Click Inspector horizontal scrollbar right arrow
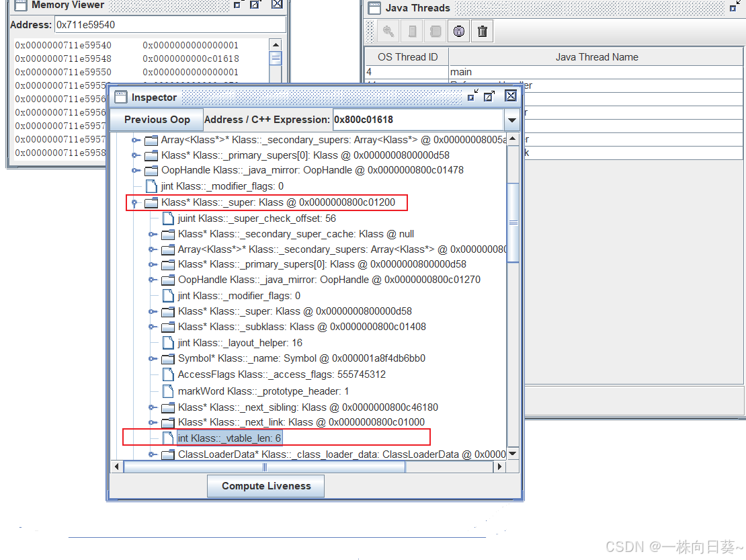Image resolution: width=746 pixels, height=560 pixels. 499,467
